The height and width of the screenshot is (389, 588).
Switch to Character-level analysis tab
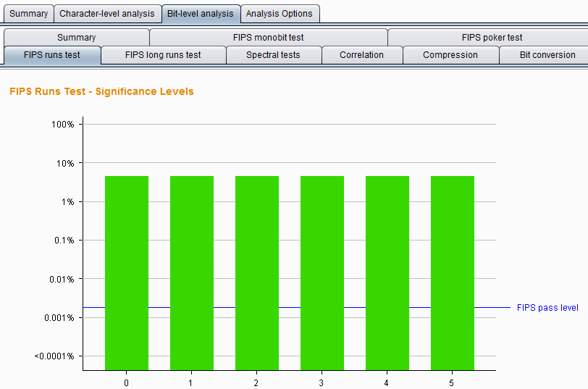point(106,14)
